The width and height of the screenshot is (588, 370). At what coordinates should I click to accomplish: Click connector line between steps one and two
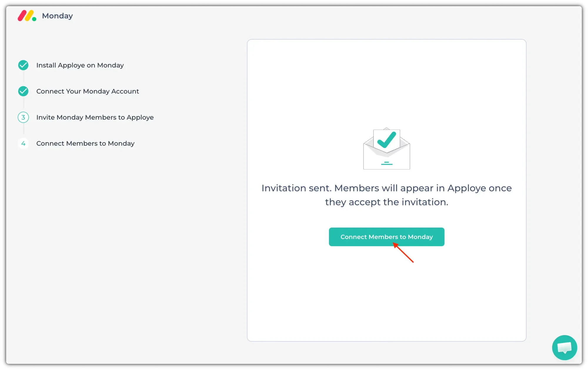click(24, 78)
